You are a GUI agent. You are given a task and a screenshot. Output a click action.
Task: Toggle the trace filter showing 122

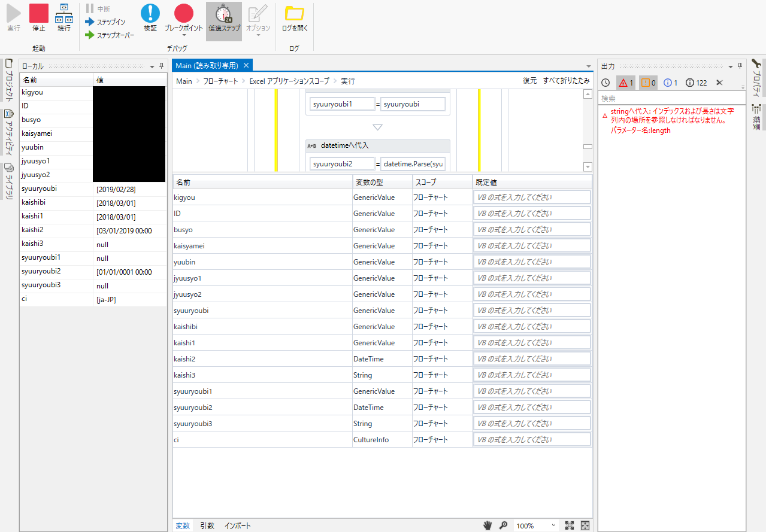pos(697,83)
